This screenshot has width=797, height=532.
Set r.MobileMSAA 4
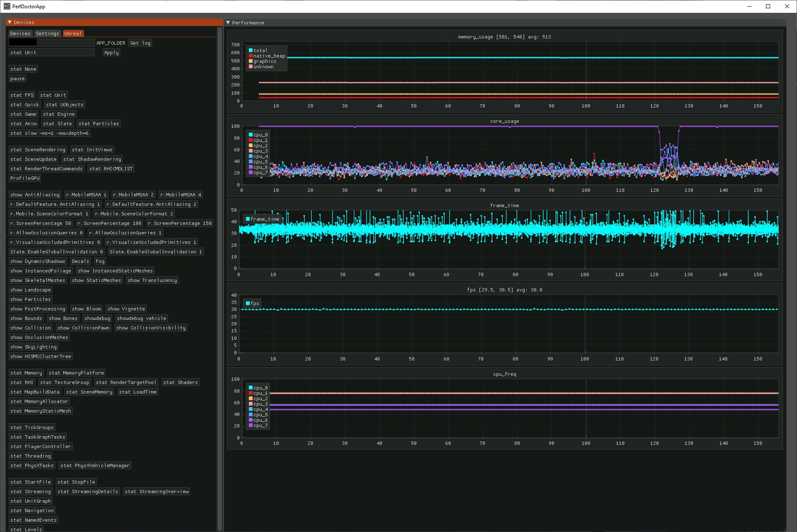click(181, 195)
